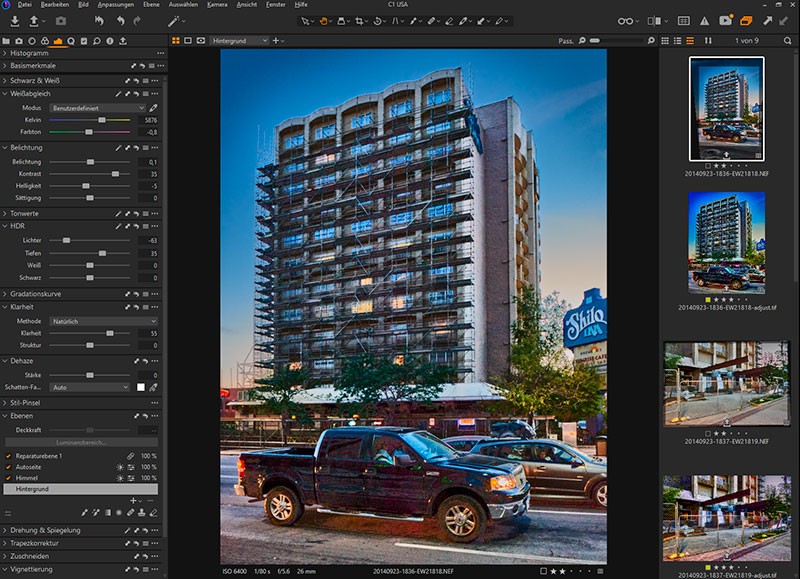Open the Hintergrund layer selector dropdown
This screenshot has height=579, width=800.
[239, 41]
